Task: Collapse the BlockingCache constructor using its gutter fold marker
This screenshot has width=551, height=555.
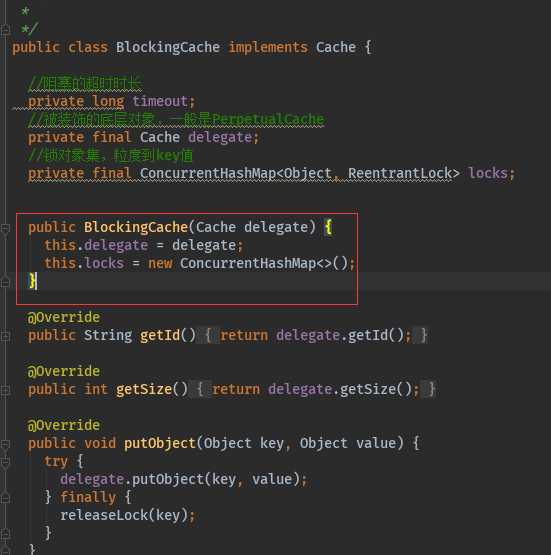Action: click(x=5, y=229)
